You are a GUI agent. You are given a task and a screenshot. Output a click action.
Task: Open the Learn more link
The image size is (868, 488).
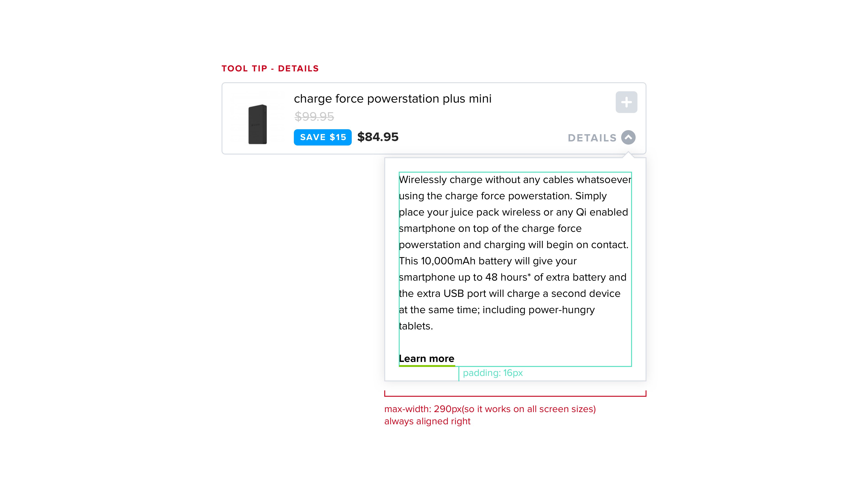pos(426,358)
